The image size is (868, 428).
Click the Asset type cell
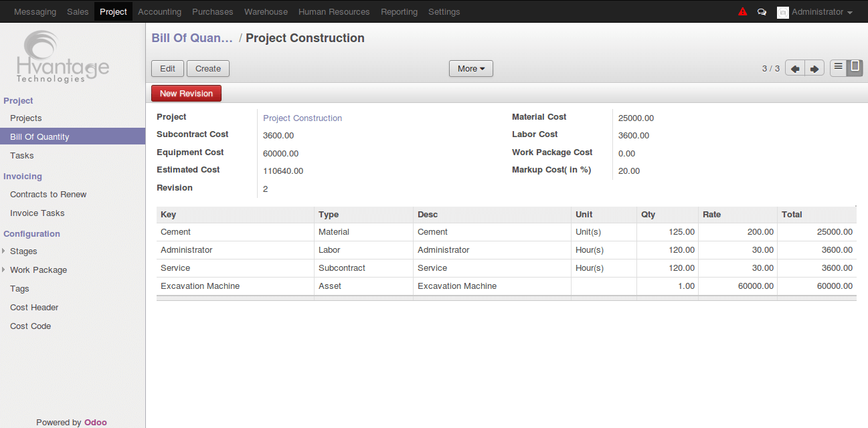(364, 286)
